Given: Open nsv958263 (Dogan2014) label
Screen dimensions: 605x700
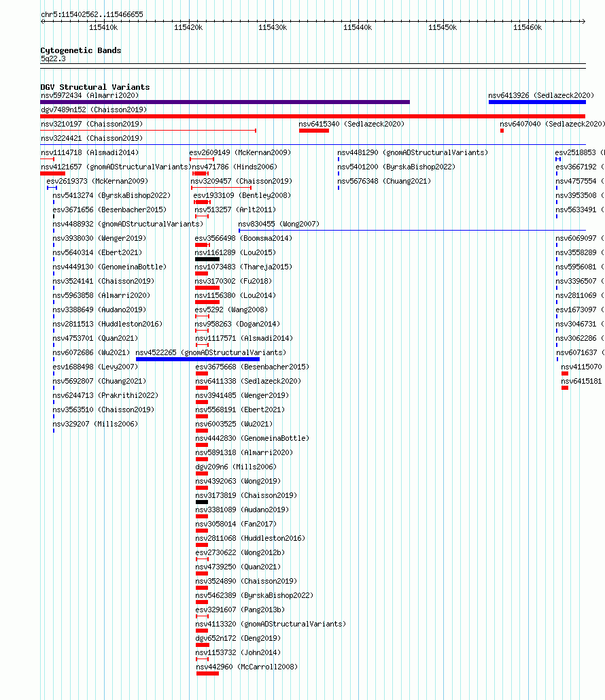Looking at the screenshot, I should click(238, 324).
